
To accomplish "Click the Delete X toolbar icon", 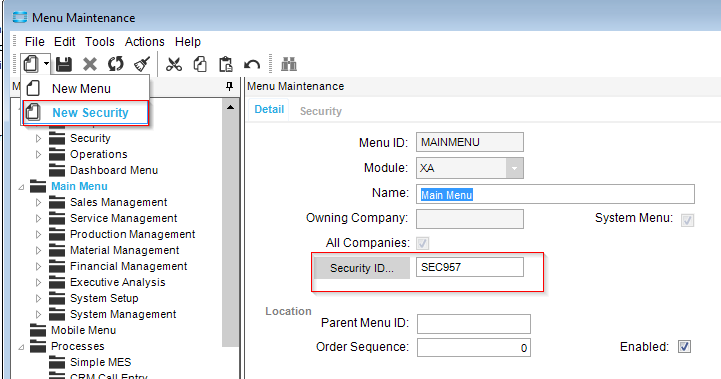I will 90,64.
